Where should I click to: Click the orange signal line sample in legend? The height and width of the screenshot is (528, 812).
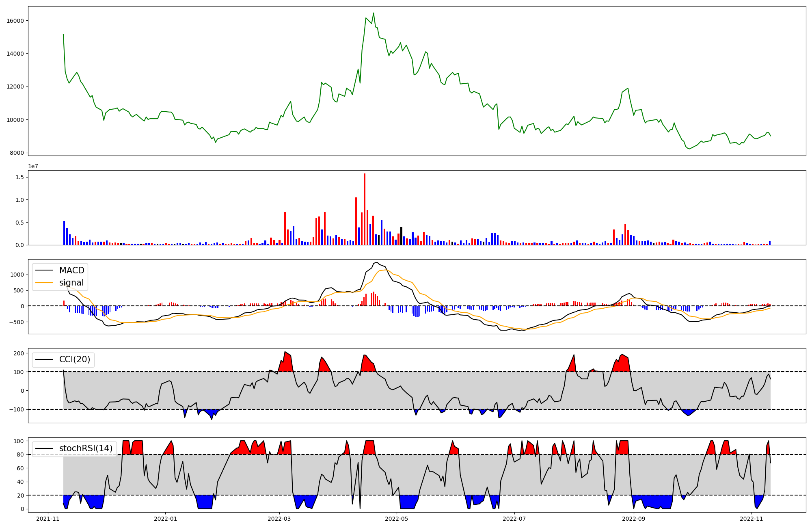coord(44,283)
